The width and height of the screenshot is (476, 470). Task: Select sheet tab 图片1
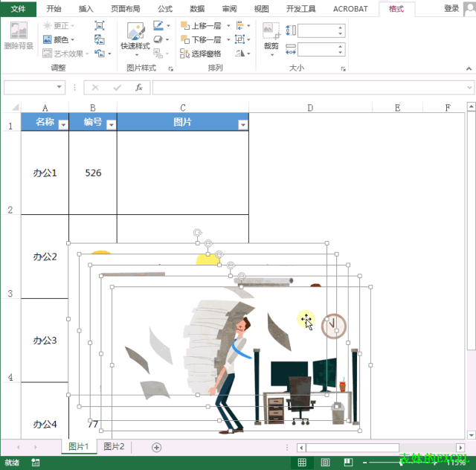coord(79,446)
